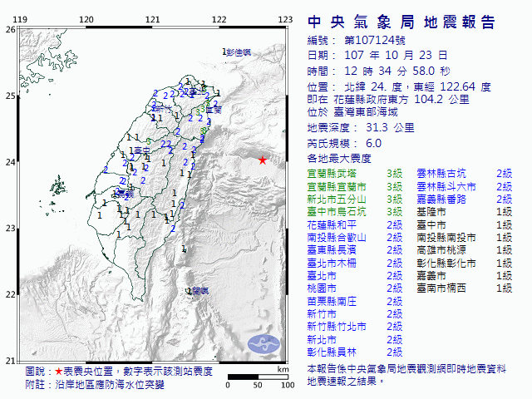This screenshot has width=532, height=399.
Task: Click the time line 12時34分58.0秒
Action: 379,71
